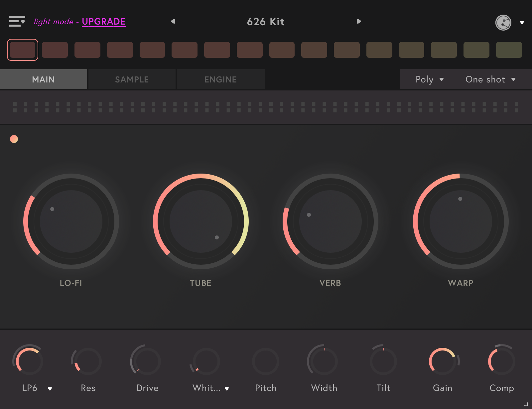Click the TUBE macro knob
Image resolution: width=532 pixels, height=409 pixels.
(x=200, y=221)
